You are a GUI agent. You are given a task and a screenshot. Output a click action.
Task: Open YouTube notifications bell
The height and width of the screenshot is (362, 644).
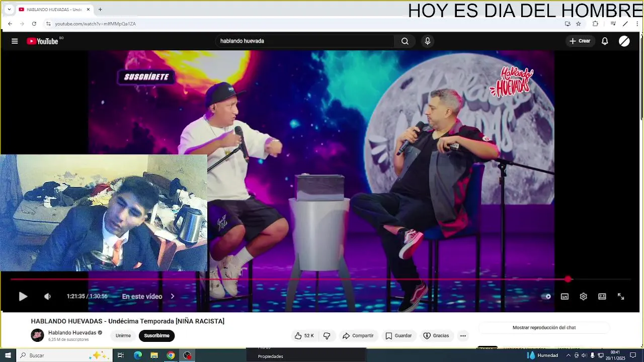pyautogui.click(x=605, y=41)
